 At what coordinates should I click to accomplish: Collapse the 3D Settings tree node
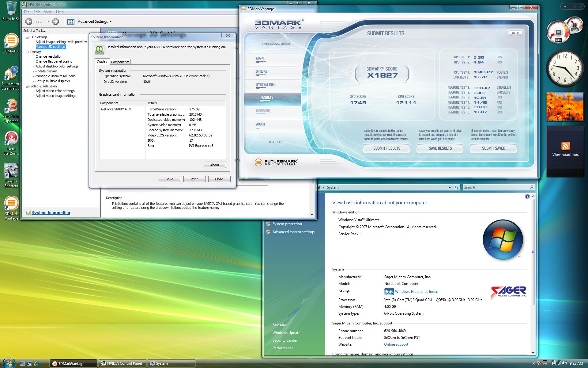27,37
